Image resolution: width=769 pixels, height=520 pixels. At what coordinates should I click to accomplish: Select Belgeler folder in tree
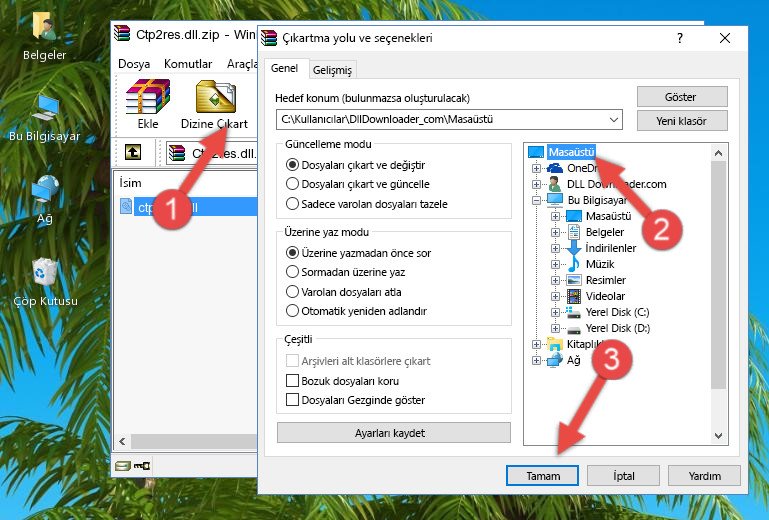point(595,232)
